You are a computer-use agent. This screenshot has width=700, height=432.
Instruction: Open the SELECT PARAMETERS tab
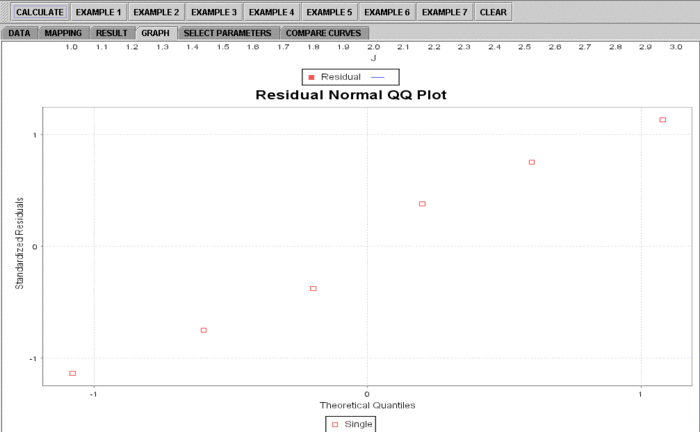(x=227, y=33)
